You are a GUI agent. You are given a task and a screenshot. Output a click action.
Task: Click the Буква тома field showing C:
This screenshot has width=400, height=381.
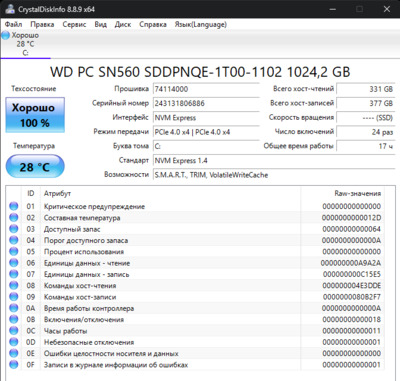point(206,146)
